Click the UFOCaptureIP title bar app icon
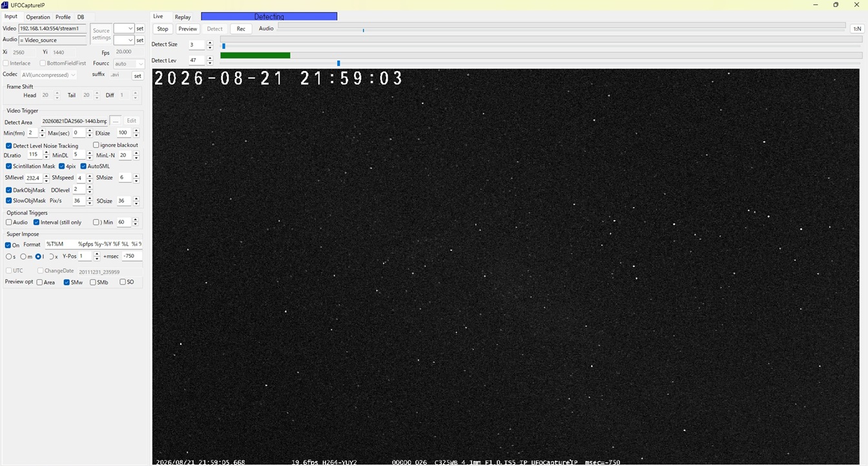868x466 pixels. tap(5, 5)
